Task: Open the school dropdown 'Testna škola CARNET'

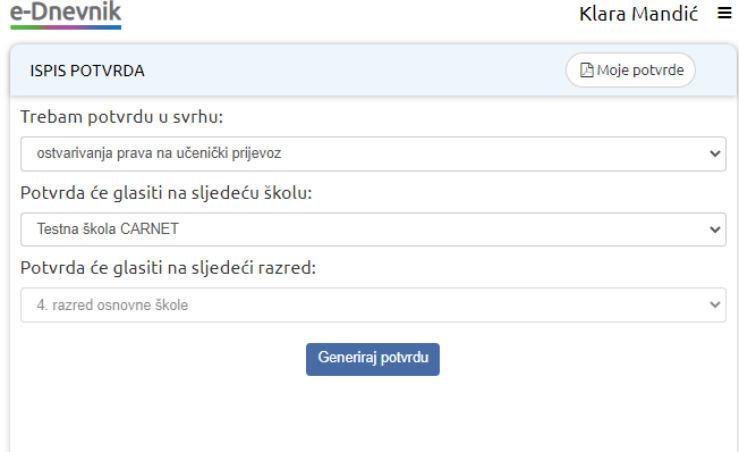Action: 373,229
